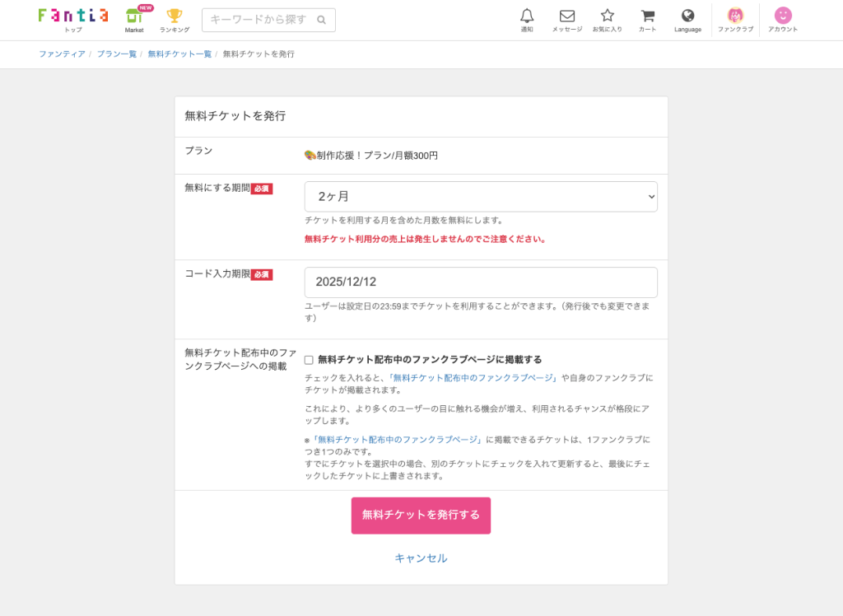Open the Market shop icon
Image resolution: width=843 pixels, height=616 pixels.
134,18
